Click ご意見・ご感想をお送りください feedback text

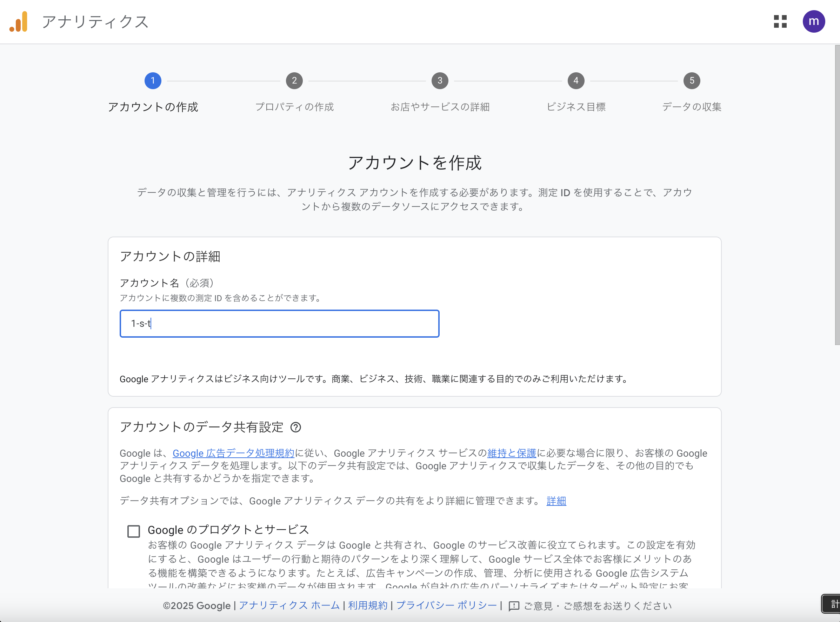[x=598, y=606]
